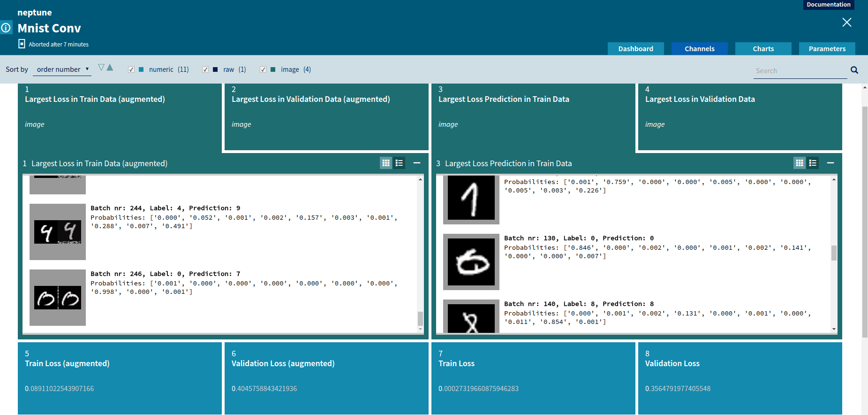
Task: Click the search magnifier icon
Action: 854,70
